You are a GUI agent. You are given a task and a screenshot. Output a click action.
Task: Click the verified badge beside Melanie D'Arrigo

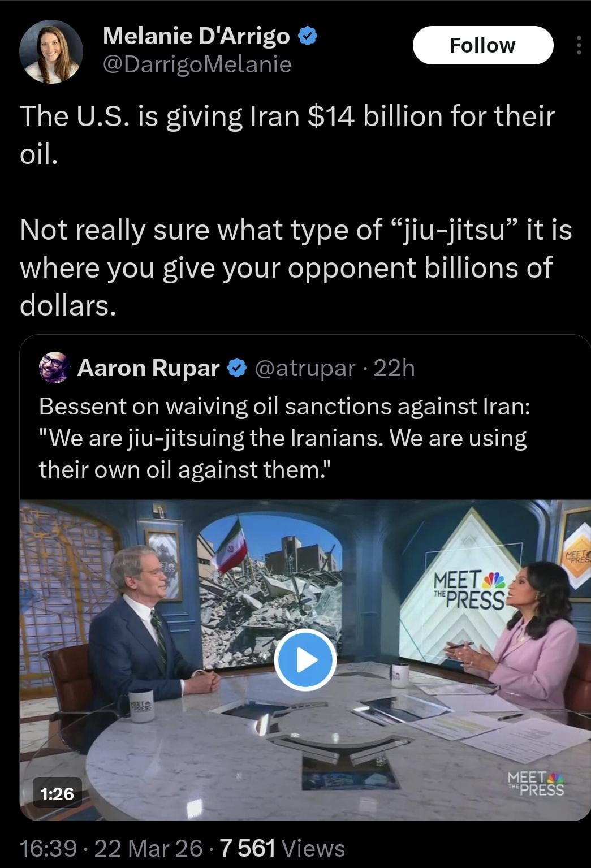click(306, 37)
